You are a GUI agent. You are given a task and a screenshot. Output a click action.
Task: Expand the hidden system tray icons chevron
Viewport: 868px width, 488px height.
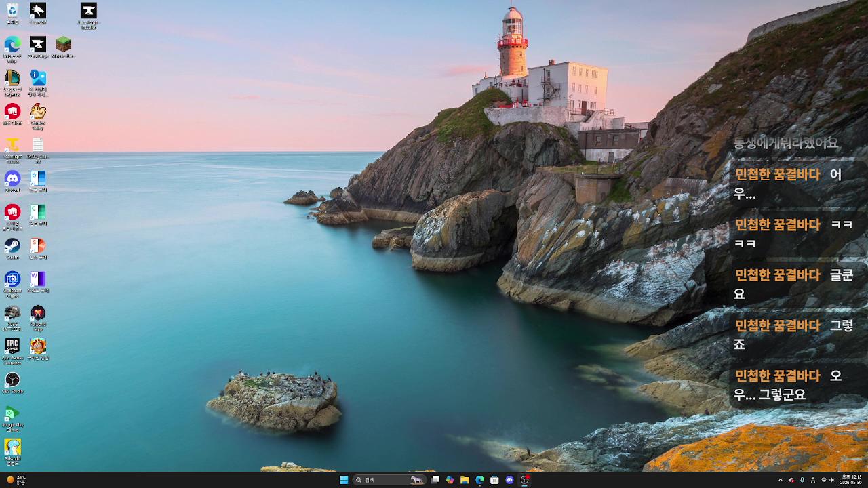780,480
